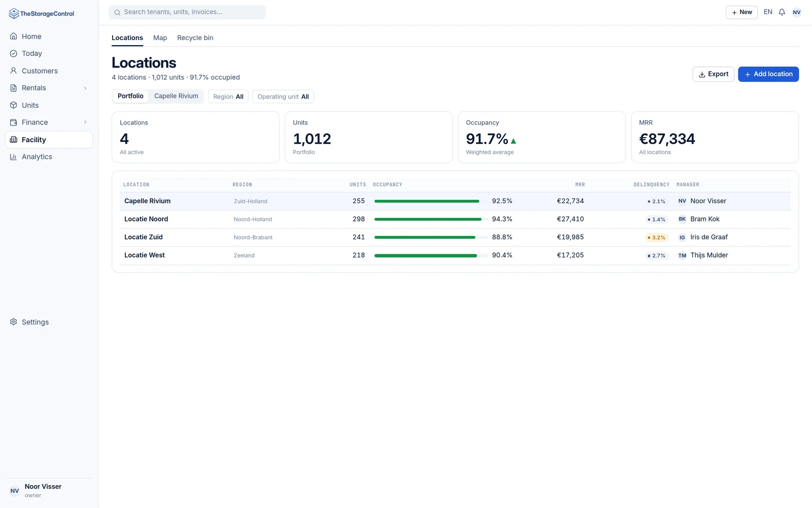The height and width of the screenshot is (508, 812).
Task: Open the Noor Visser owner account menu
Action: click(49, 491)
